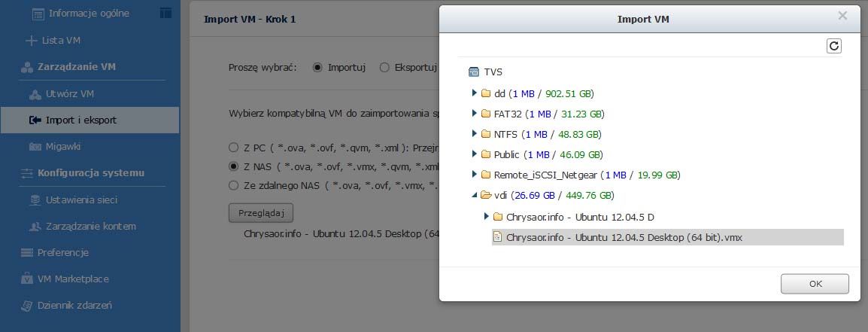Click the Chrysaor.info subfolder icon
This screenshot has width=868, height=332.
[x=498, y=216]
